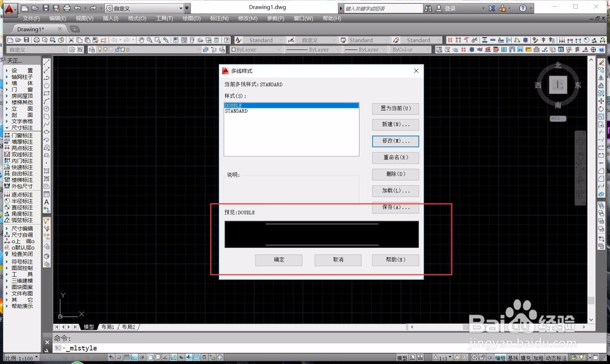This screenshot has height=364, width=610.
Task: Click the Open file icon in quick access toolbar
Action: point(35,8)
